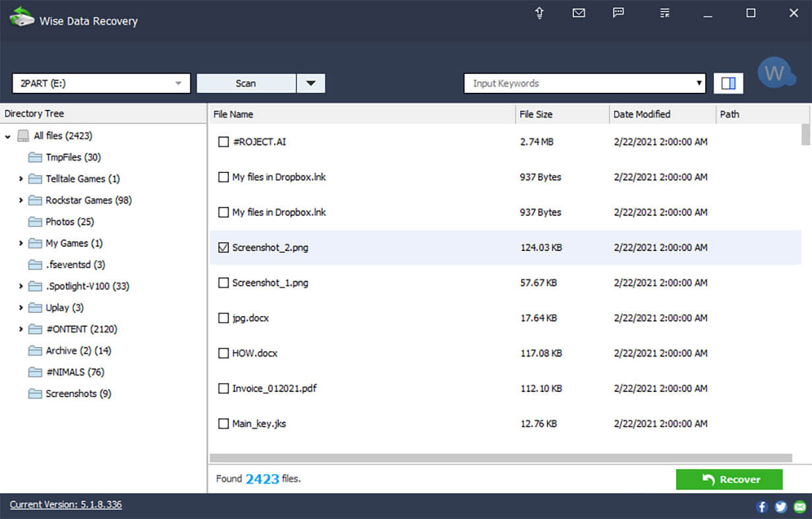Click the Date Modified value for Main_key.jks
The width and height of the screenshot is (812, 519).
pyautogui.click(x=660, y=423)
